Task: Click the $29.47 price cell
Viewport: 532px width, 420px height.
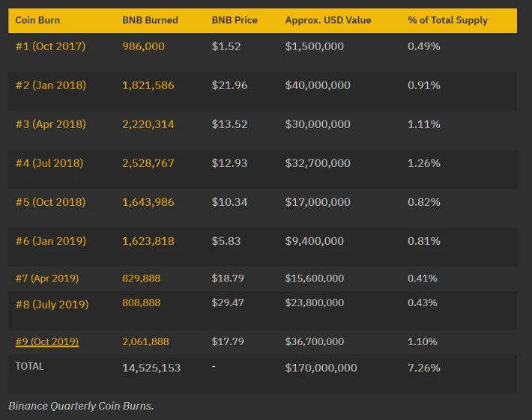Action: point(228,302)
